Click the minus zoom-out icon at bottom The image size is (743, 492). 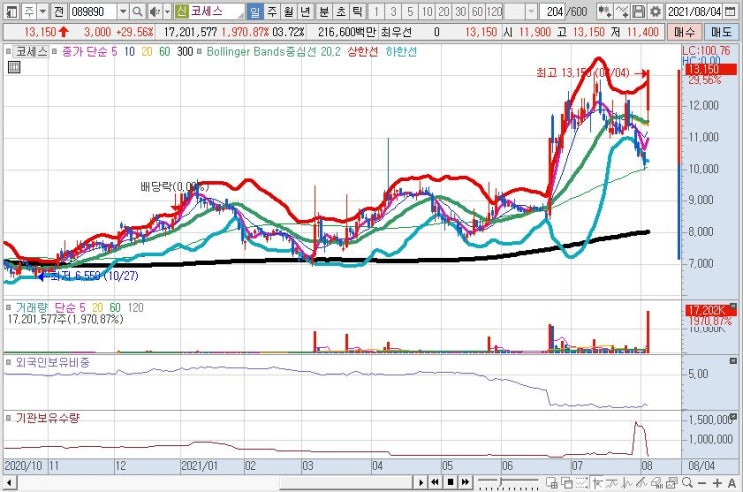click(x=702, y=483)
